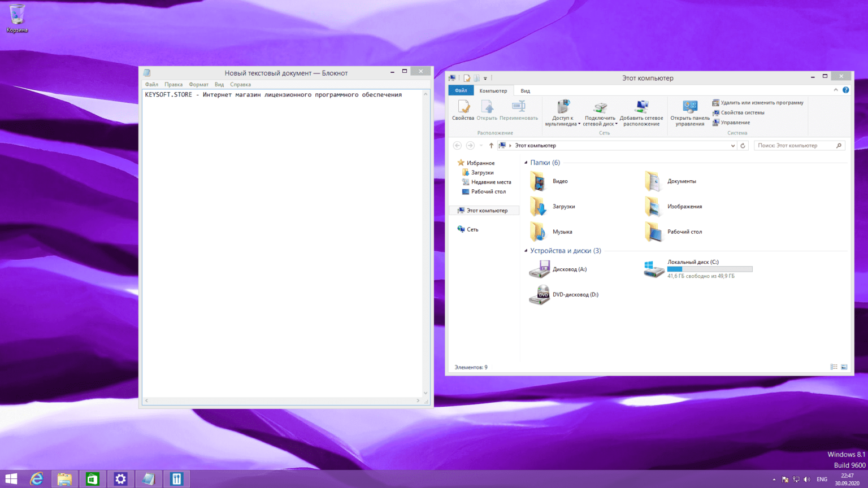Click Add a network location icon
The image size is (868, 488).
[x=641, y=107]
